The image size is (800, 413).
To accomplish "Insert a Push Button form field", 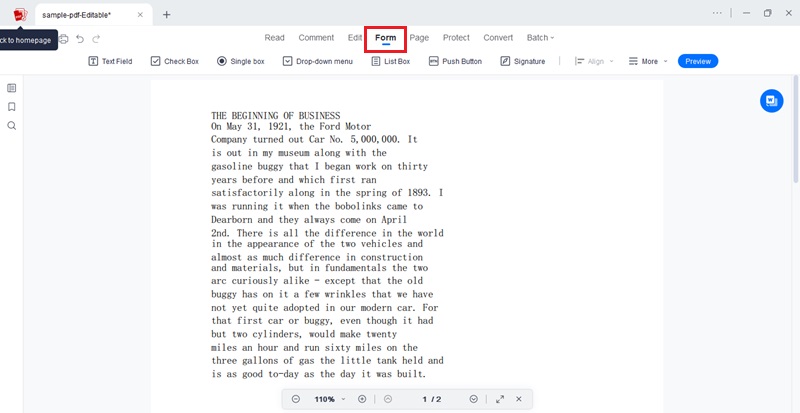I will [x=455, y=61].
